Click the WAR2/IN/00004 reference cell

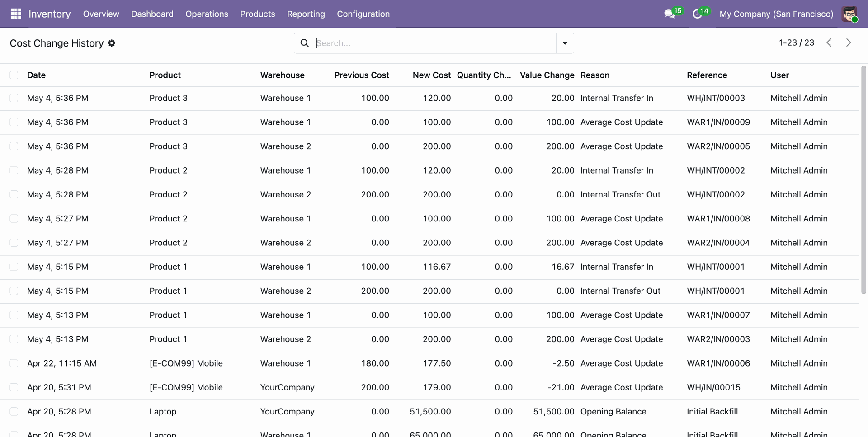(718, 243)
